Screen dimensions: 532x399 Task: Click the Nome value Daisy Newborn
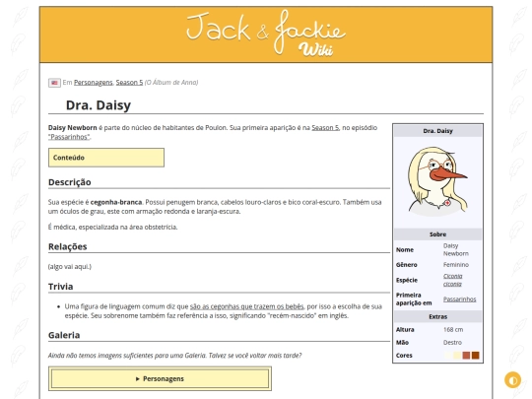(x=456, y=249)
